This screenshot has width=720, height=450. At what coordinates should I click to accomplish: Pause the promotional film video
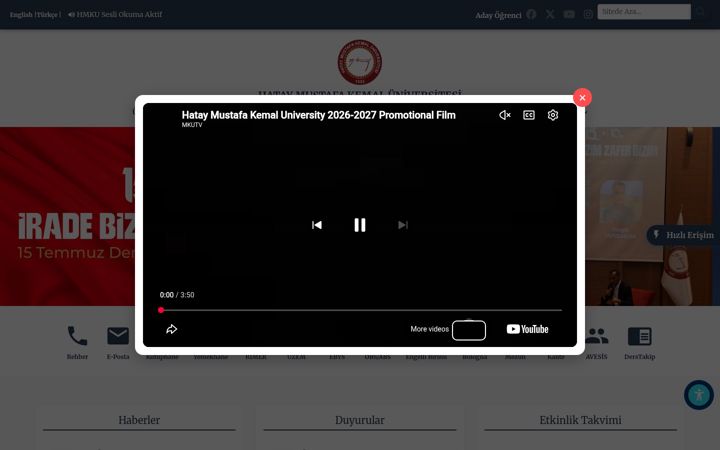pos(360,225)
